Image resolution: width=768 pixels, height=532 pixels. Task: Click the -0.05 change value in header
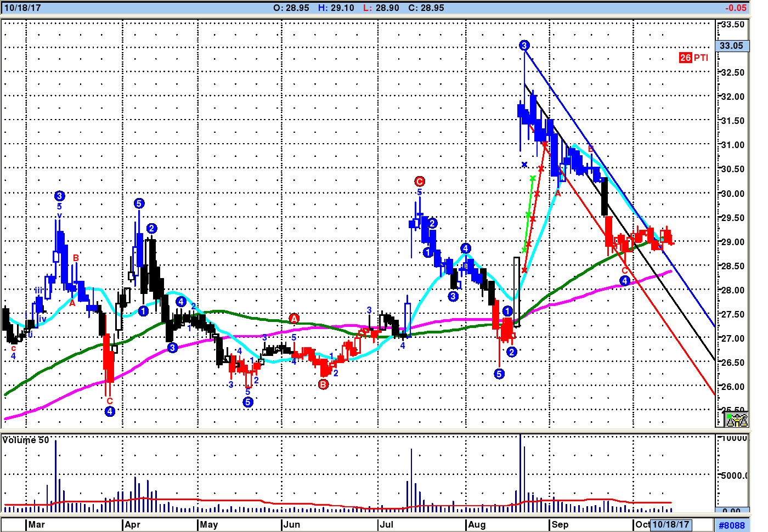[736, 8]
